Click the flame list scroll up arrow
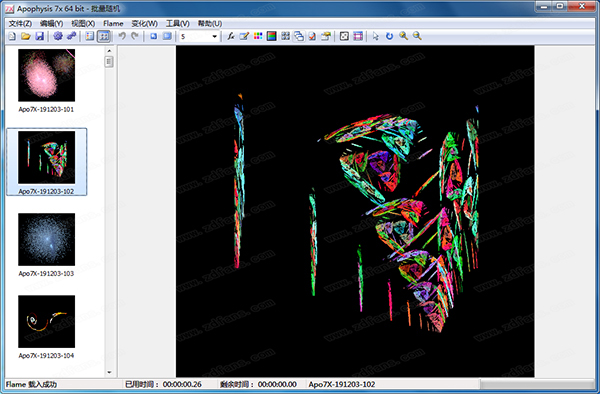This screenshot has height=394, width=600. click(109, 50)
